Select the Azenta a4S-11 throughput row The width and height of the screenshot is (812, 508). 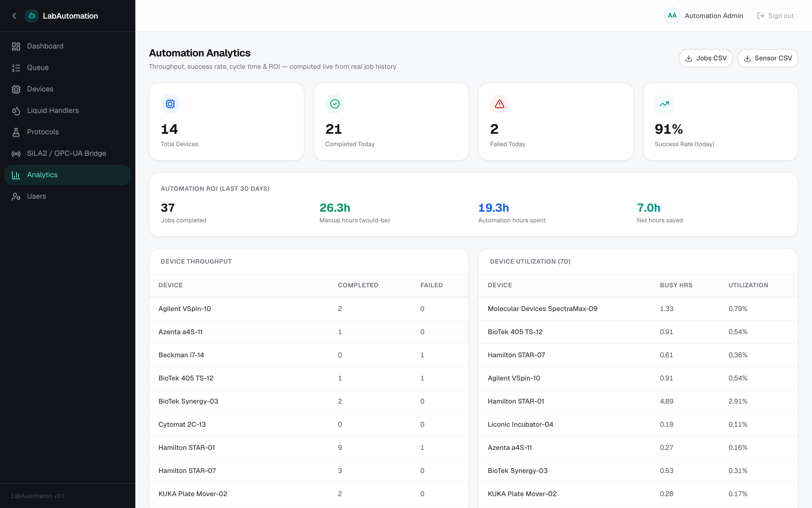click(x=309, y=332)
